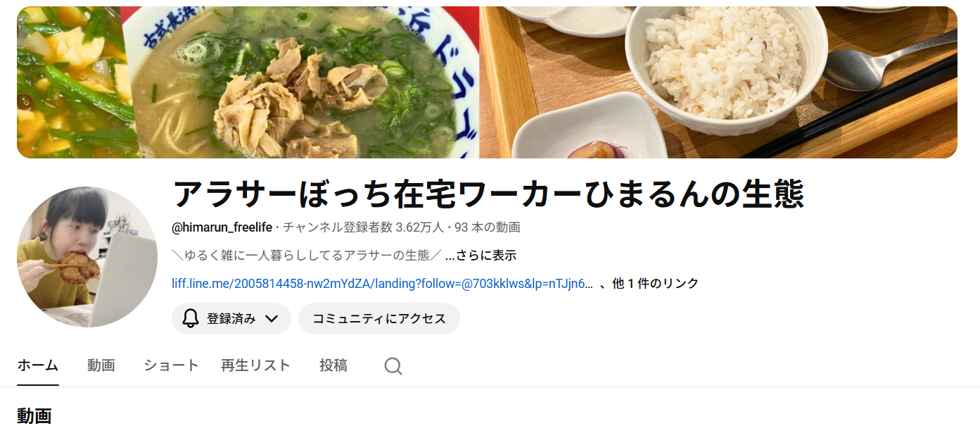Click the channel banner food image
This screenshot has height=433, width=980.
pyautogui.click(x=487, y=82)
